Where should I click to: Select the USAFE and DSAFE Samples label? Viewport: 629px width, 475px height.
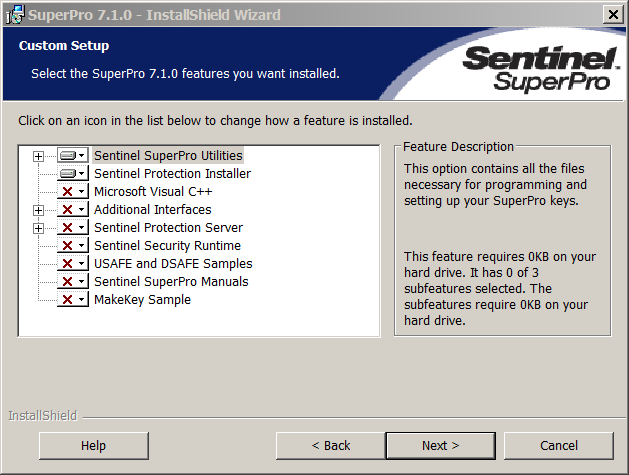[x=173, y=264]
